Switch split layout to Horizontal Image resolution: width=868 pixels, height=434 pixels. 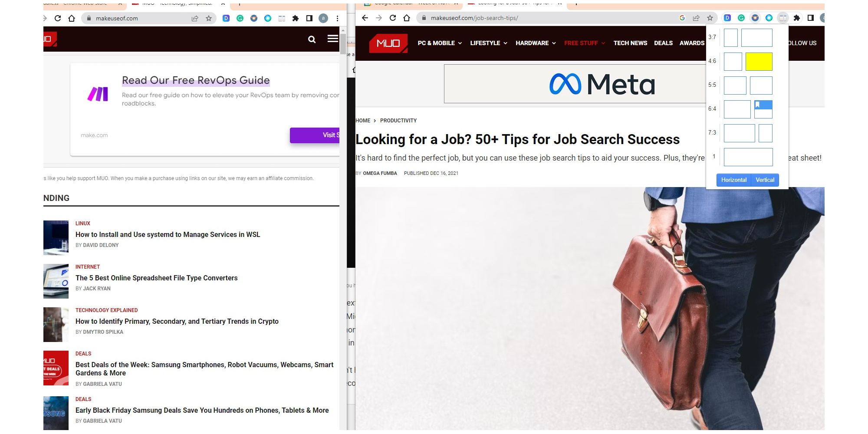tap(733, 180)
